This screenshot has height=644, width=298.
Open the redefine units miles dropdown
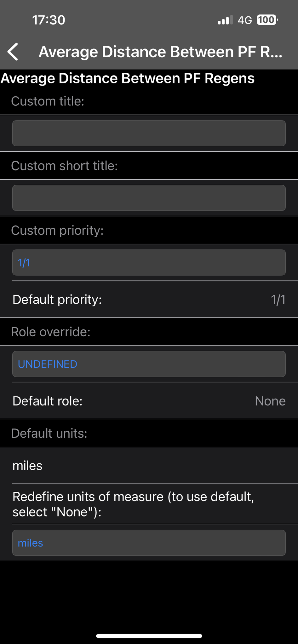pyautogui.click(x=149, y=543)
